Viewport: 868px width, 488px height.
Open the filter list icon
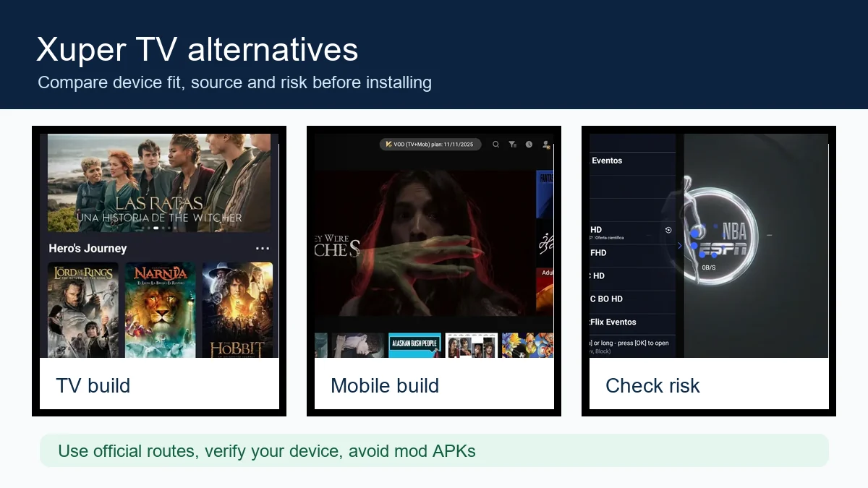pos(512,145)
